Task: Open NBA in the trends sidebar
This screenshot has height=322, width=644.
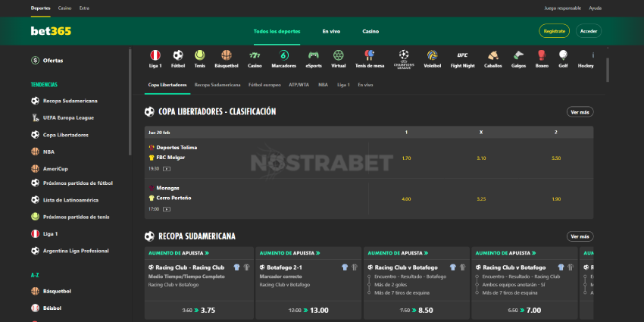Action: coord(42,152)
